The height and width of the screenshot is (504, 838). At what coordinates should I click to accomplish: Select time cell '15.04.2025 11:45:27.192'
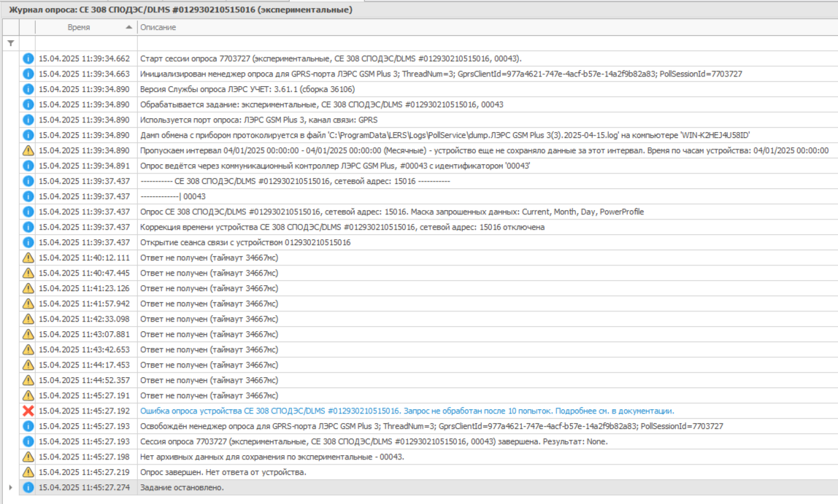tap(84, 411)
